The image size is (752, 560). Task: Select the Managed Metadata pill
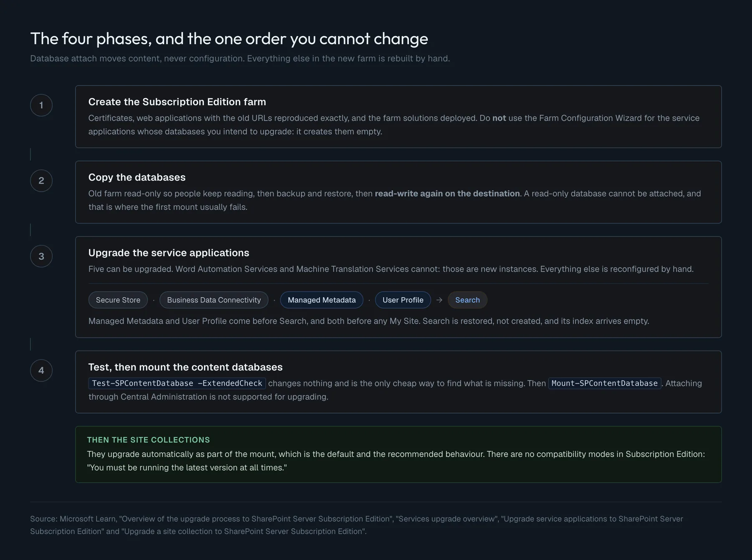322,300
